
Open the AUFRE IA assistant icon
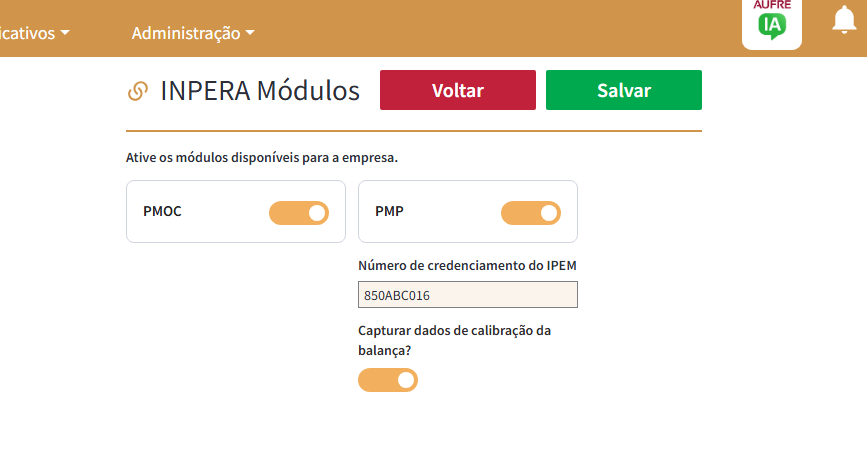click(771, 22)
